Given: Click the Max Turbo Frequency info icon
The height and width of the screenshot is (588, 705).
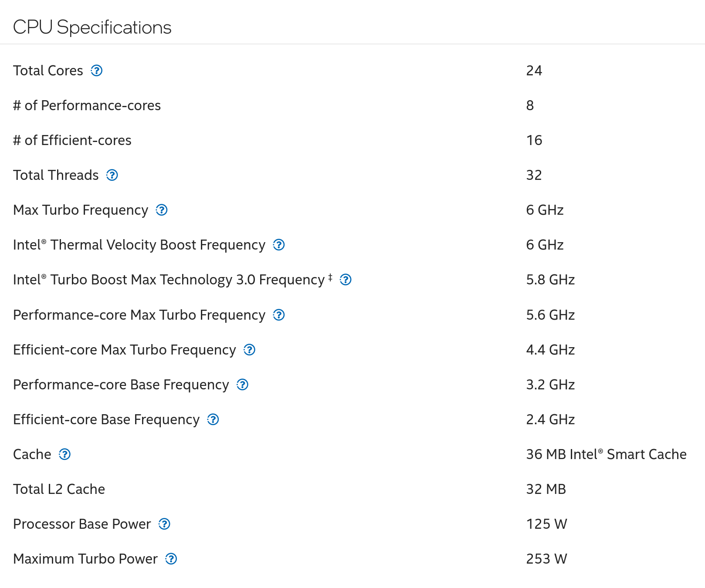Looking at the screenshot, I should coord(162,210).
